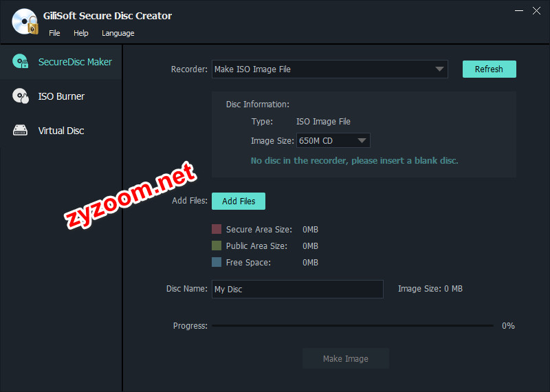
Task: Select the Virtual Disc drive icon
Action: 20,130
